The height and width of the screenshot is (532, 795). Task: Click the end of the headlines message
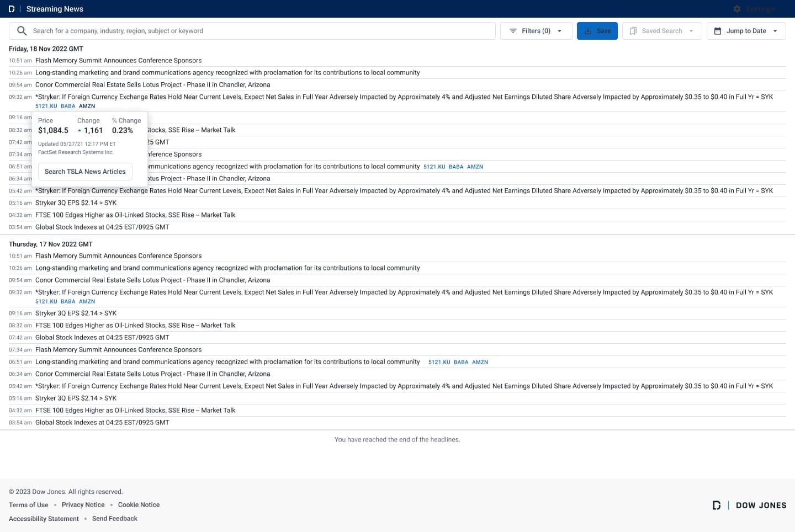397,440
